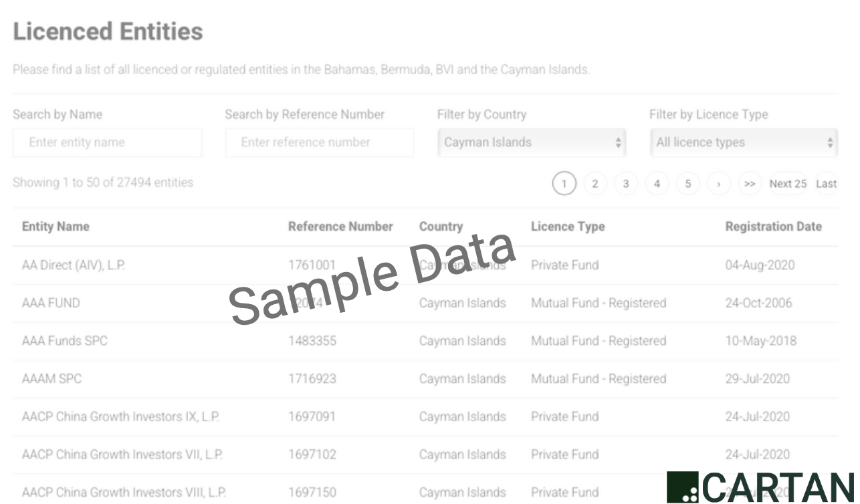
Task: Click the Cartan logo icon
Action: tap(682, 487)
